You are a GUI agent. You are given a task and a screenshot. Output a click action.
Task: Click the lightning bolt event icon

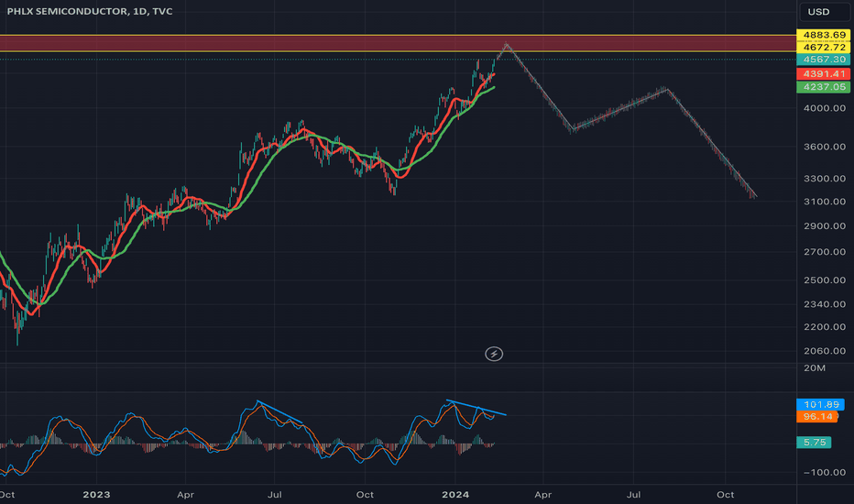494,354
